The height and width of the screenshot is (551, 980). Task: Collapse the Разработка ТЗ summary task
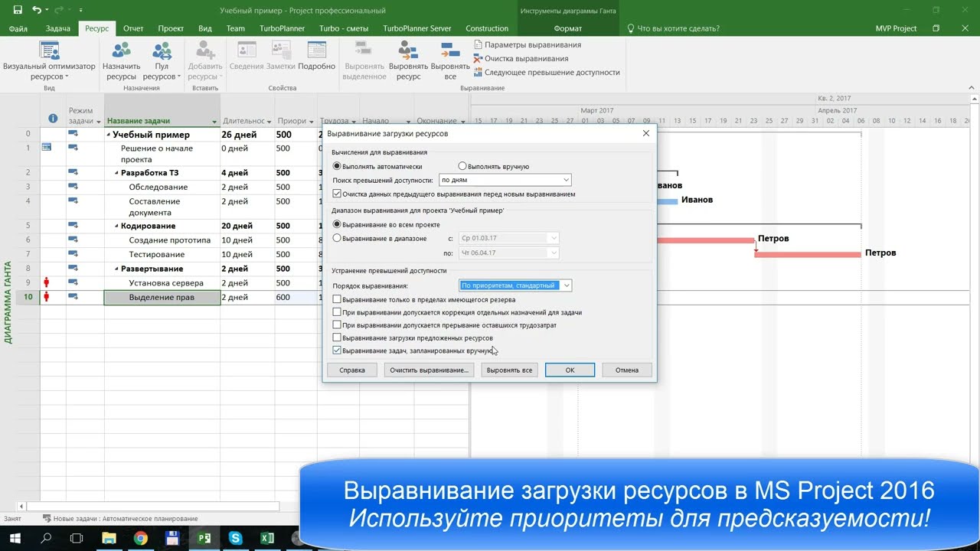(x=117, y=173)
